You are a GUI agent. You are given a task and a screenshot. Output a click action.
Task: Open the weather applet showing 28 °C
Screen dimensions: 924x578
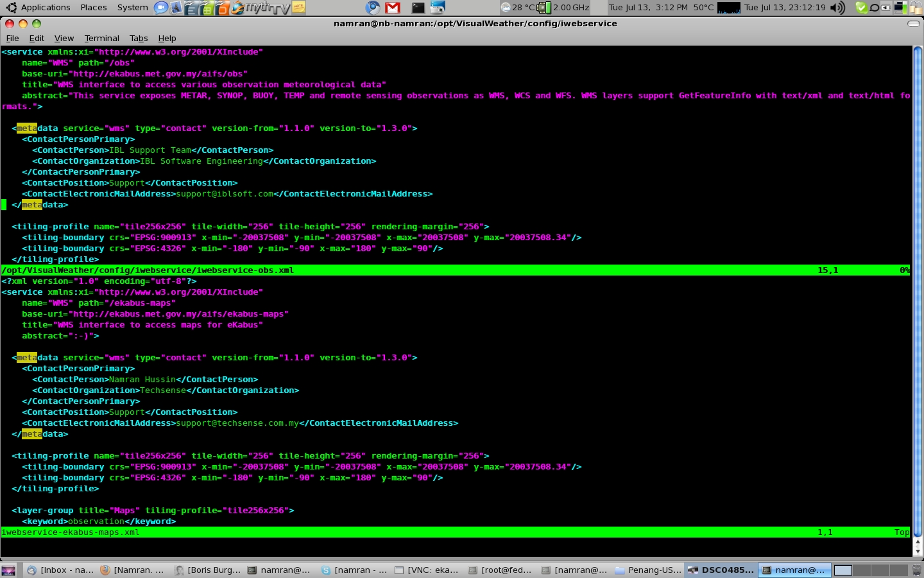(x=518, y=8)
